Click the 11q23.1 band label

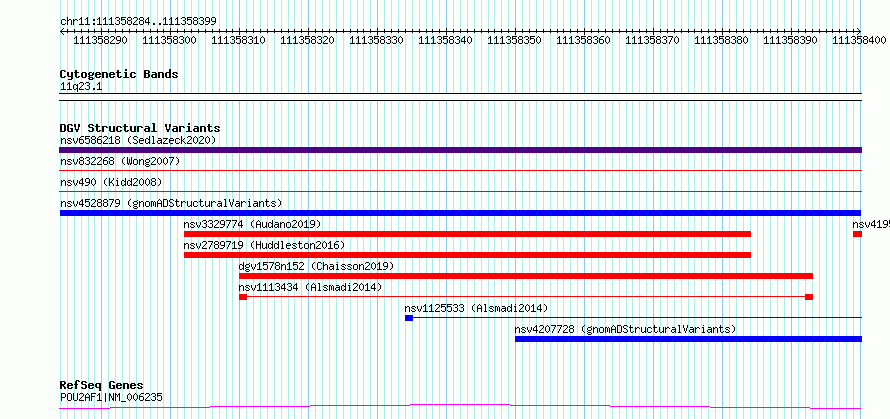click(81, 87)
